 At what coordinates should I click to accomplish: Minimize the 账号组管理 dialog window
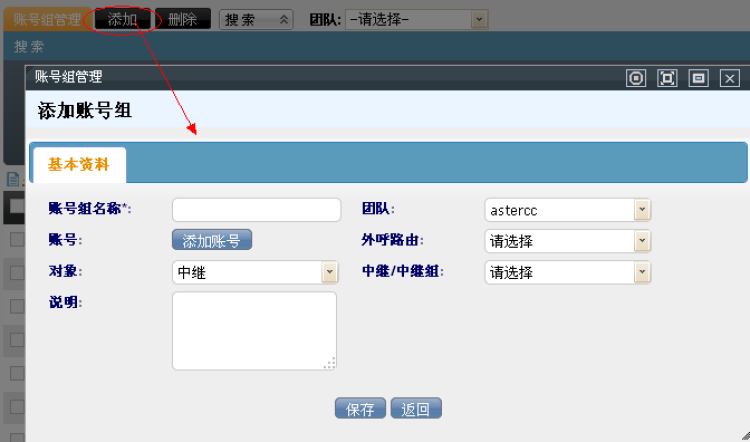(x=698, y=78)
